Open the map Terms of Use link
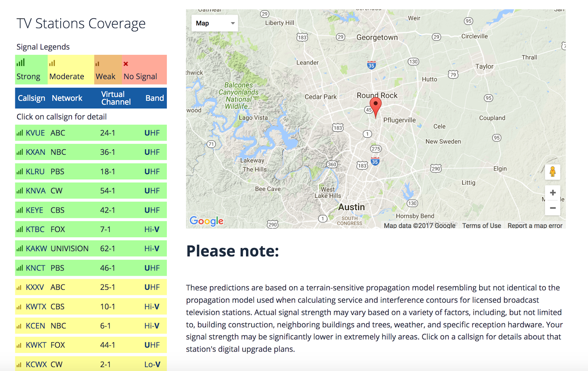 click(x=481, y=226)
